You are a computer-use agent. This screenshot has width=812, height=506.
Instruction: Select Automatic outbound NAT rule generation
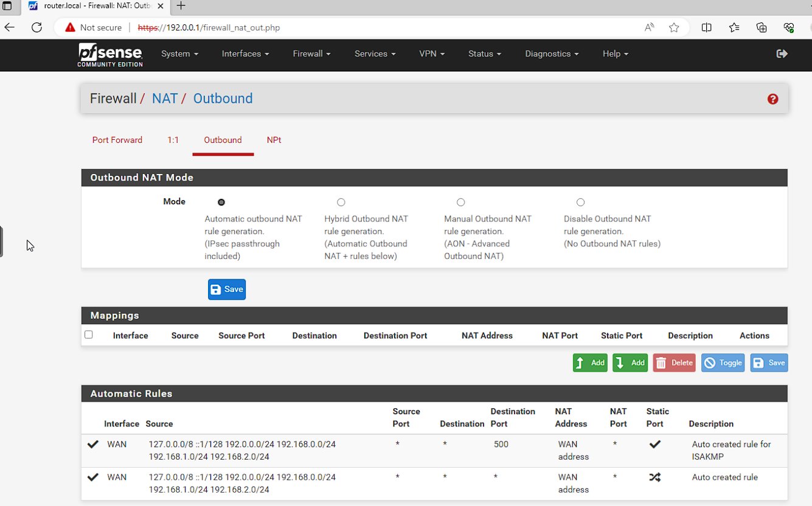pyautogui.click(x=221, y=202)
